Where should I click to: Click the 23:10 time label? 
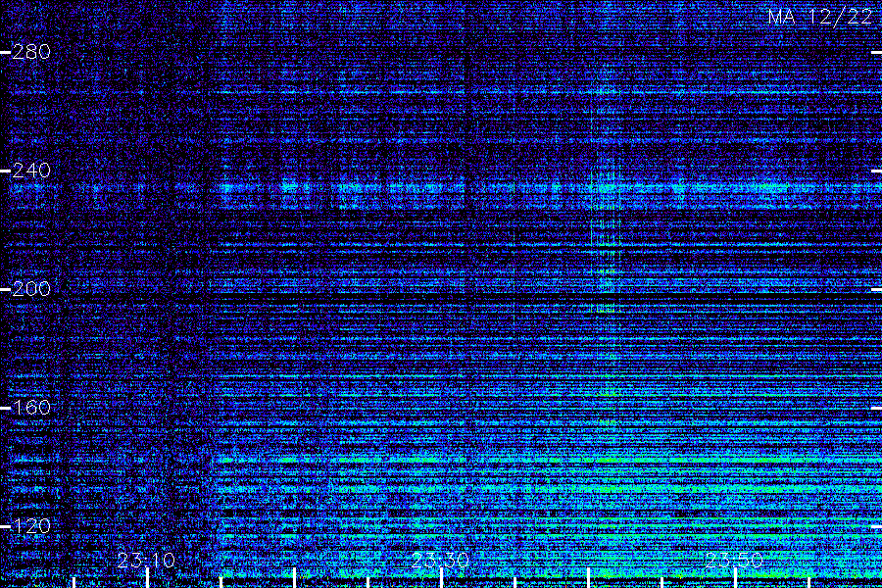(x=146, y=561)
